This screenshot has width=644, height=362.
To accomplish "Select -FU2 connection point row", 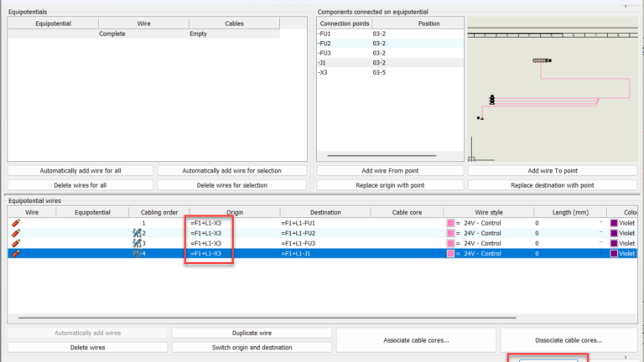I will click(x=390, y=43).
